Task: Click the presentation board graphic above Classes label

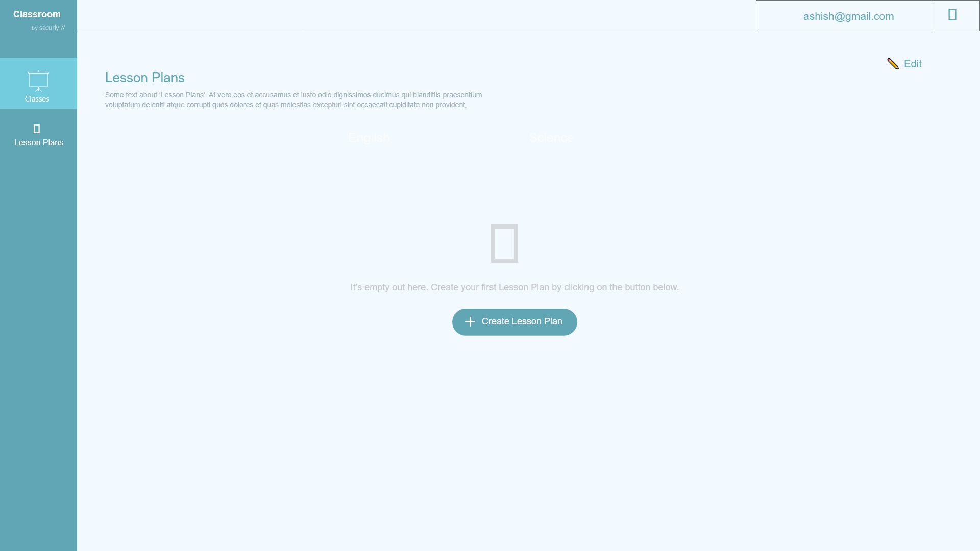Action: pos(37,80)
